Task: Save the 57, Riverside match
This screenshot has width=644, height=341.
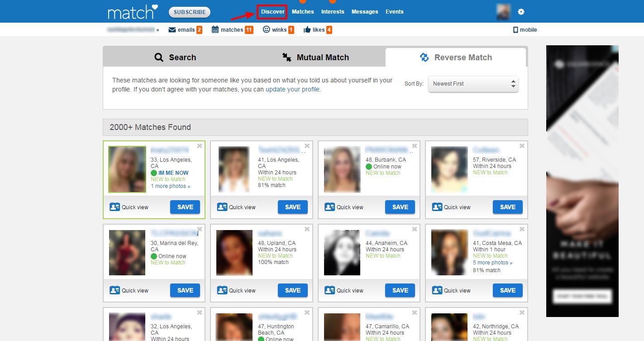Action: (x=507, y=207)
